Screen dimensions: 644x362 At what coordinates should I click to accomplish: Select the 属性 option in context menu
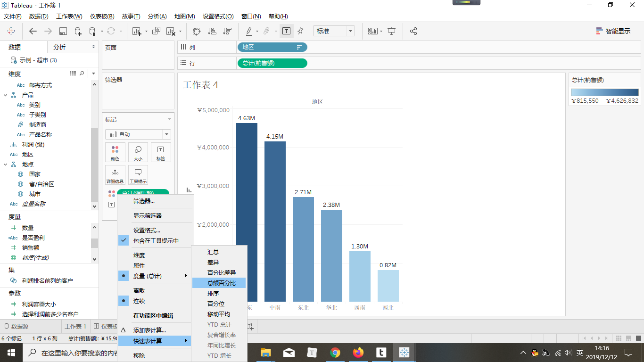155,266
